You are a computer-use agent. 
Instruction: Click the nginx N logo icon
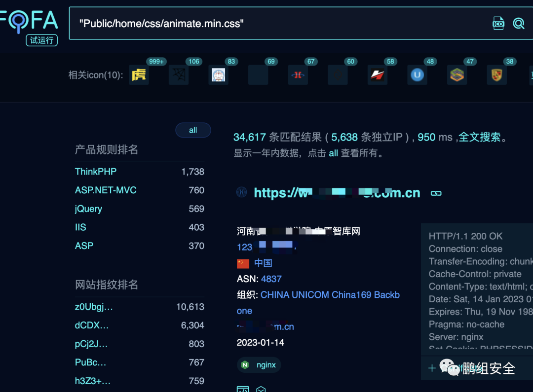[x=245, y=365]
